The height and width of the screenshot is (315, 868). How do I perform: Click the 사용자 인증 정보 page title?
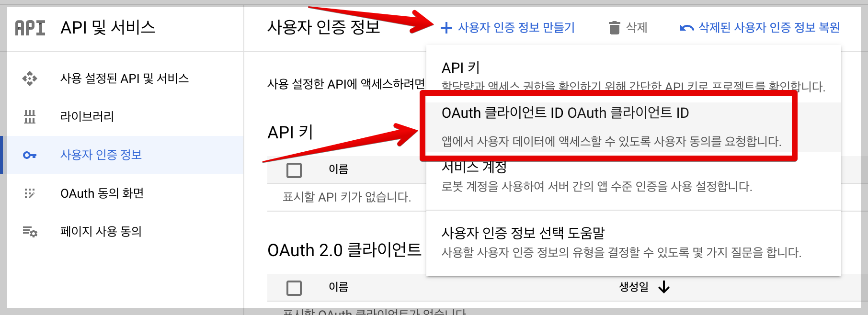[324, 27]
